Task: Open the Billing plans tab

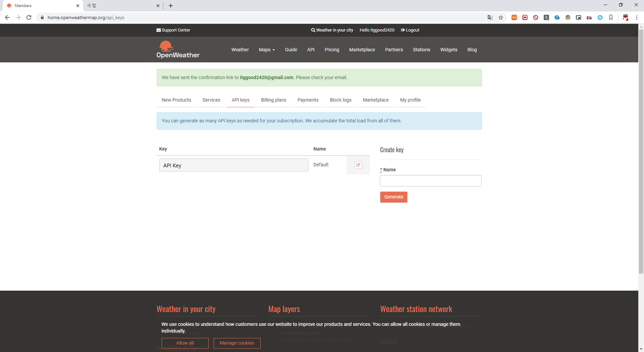Action: (273, 100)
